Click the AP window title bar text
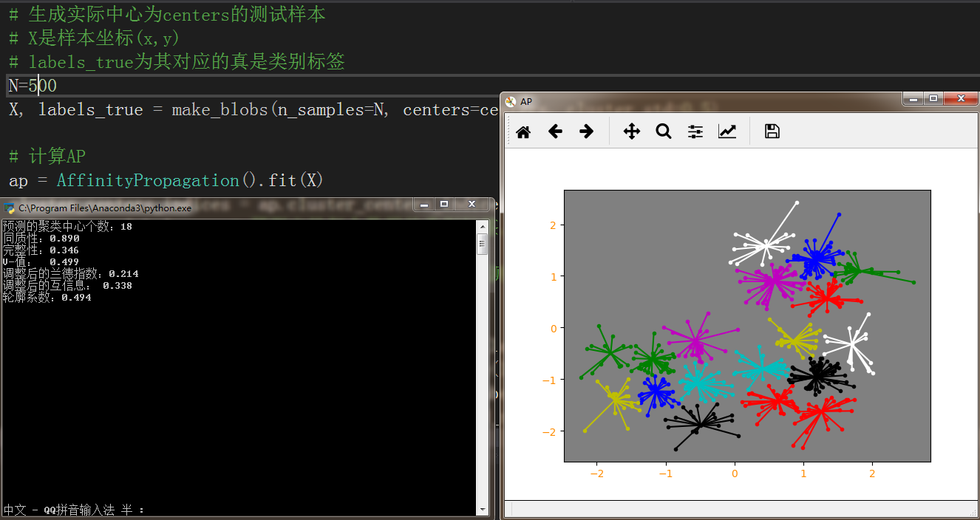Viewport: 980px width, 520px height. (x=526, y=101)
